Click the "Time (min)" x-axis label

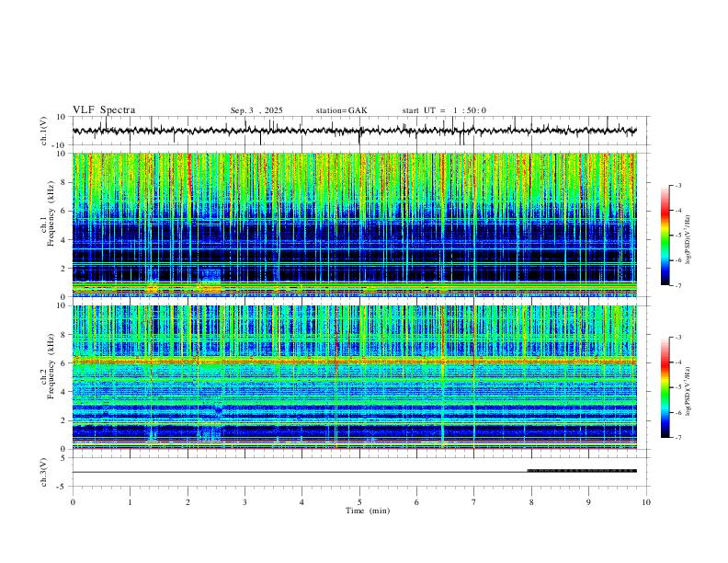(x=368, y=511)
